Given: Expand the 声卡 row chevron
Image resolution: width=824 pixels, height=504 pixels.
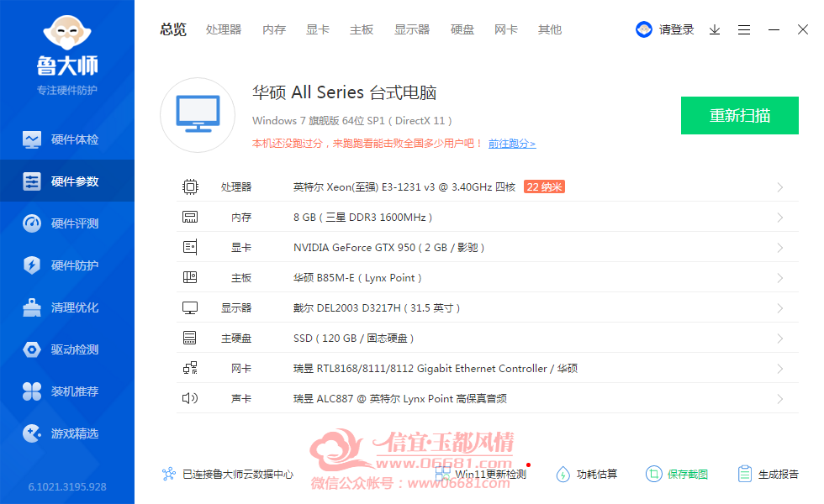Looking at the screenshot, I should click(x=780, y=398).
